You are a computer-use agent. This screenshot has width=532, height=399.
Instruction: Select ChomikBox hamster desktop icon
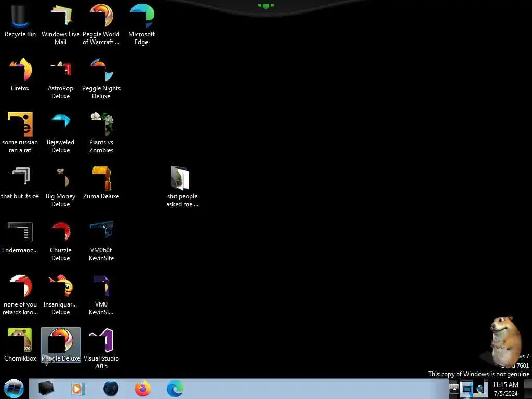(20, 345)
